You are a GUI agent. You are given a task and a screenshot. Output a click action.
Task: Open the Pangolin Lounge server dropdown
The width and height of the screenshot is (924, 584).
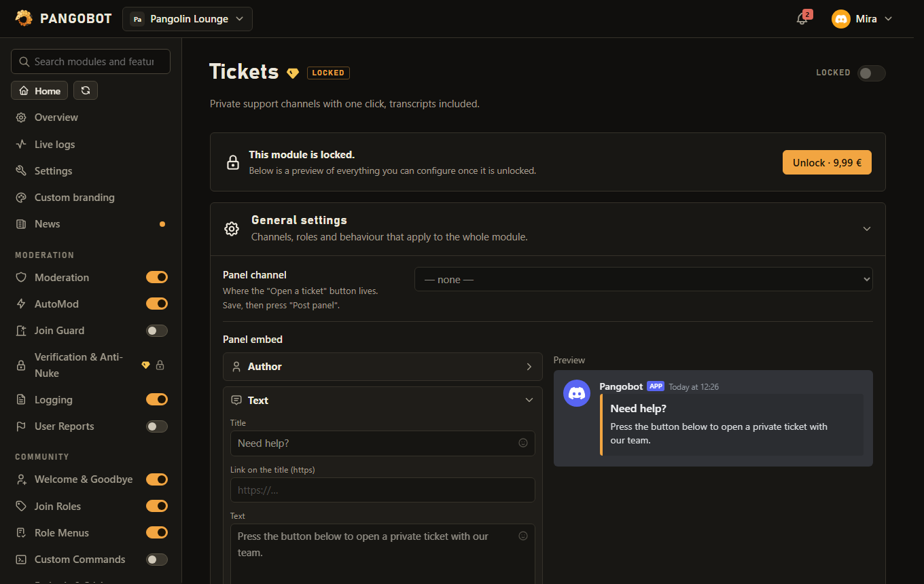(x=188, y=19)
